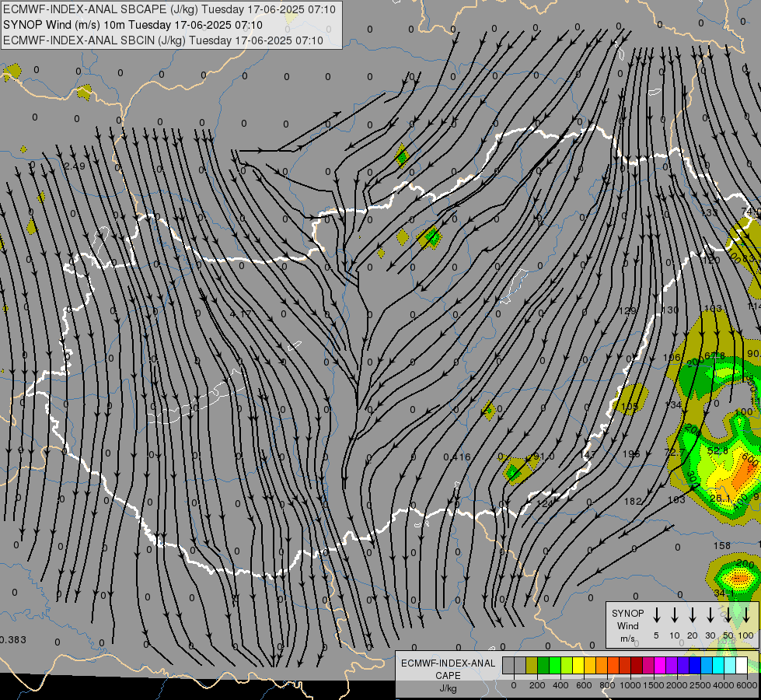Click the 'm/s' unit in wind legend
Image resolution: width=761 pixels, height=700 pixels.
tap(627, 639)
